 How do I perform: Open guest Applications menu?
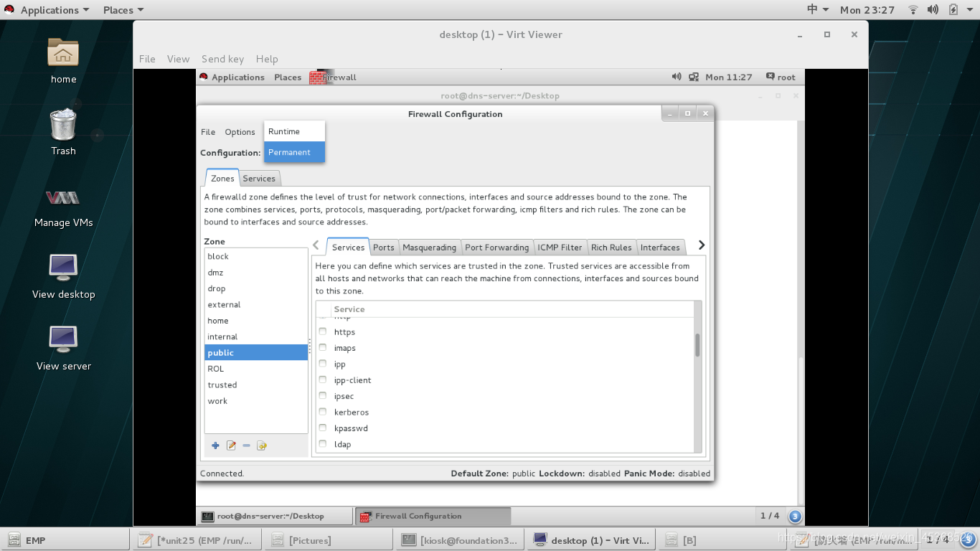232,77
